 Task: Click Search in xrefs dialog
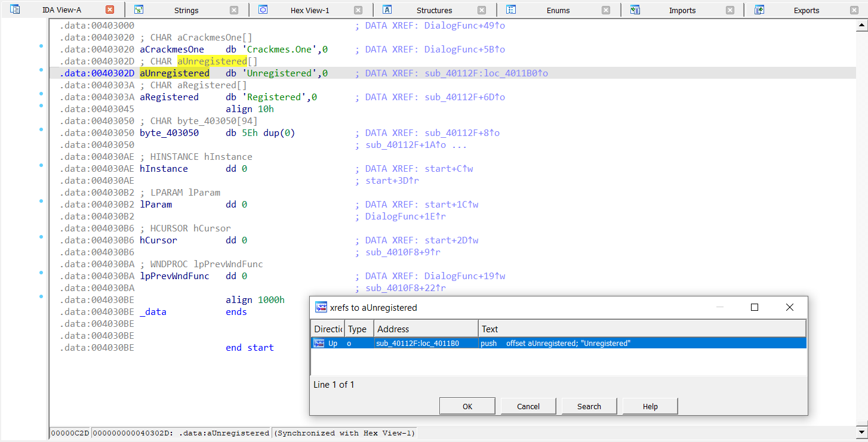(x=589, y=406)
